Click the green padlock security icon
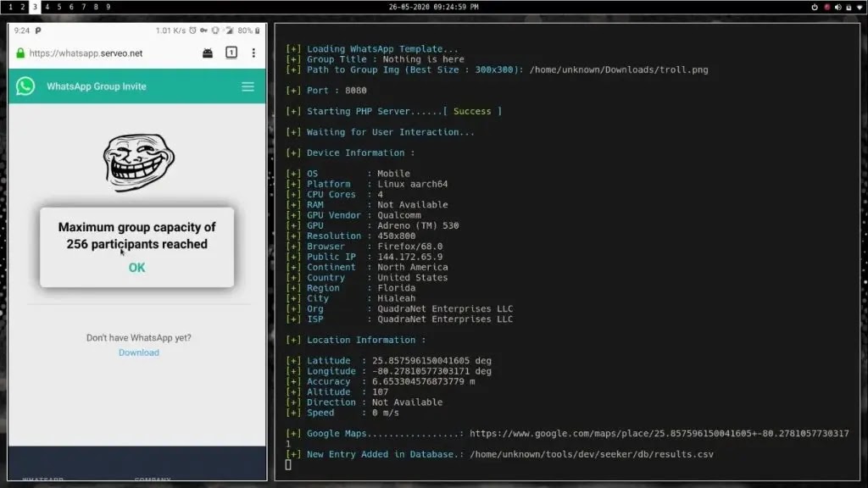 20,53
